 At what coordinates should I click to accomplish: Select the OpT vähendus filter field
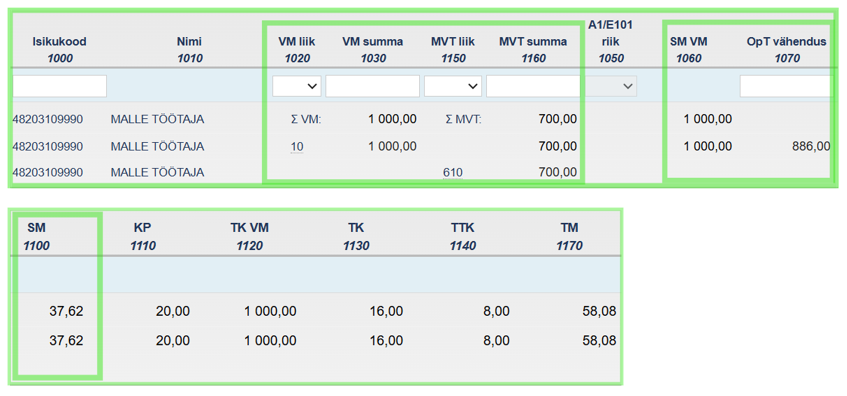(x=785, y=86)
